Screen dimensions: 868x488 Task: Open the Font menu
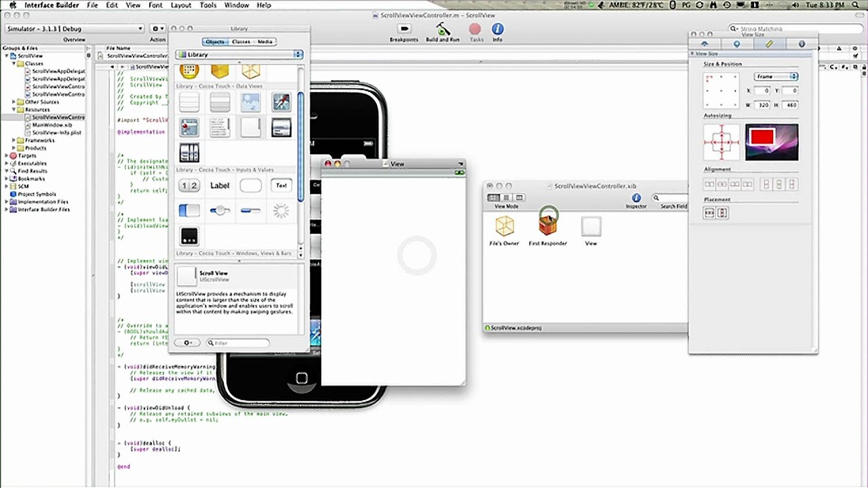click(x=155, y=5)
